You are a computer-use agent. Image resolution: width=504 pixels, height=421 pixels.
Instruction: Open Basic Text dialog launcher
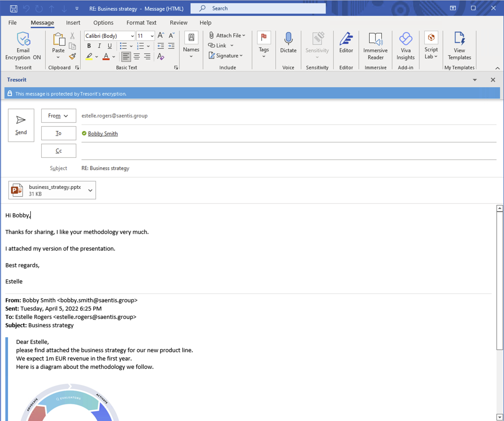[176, 68]
